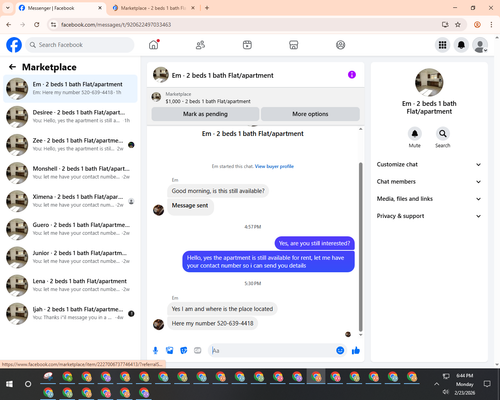This screenshot has width=500, height=400.
Task: Click the chat vertical scrollbar
Action: 360,247
